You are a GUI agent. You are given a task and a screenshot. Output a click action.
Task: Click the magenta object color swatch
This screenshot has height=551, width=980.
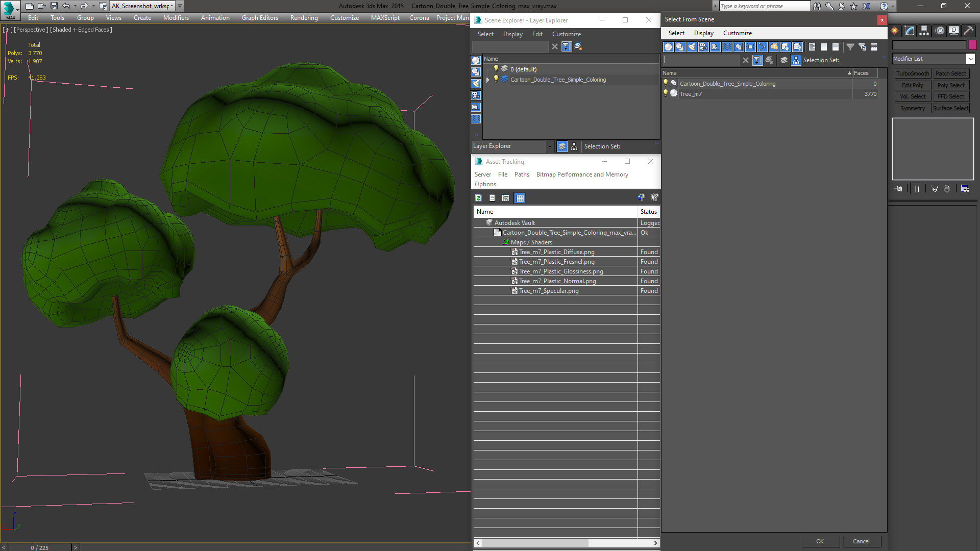point(972,45)
